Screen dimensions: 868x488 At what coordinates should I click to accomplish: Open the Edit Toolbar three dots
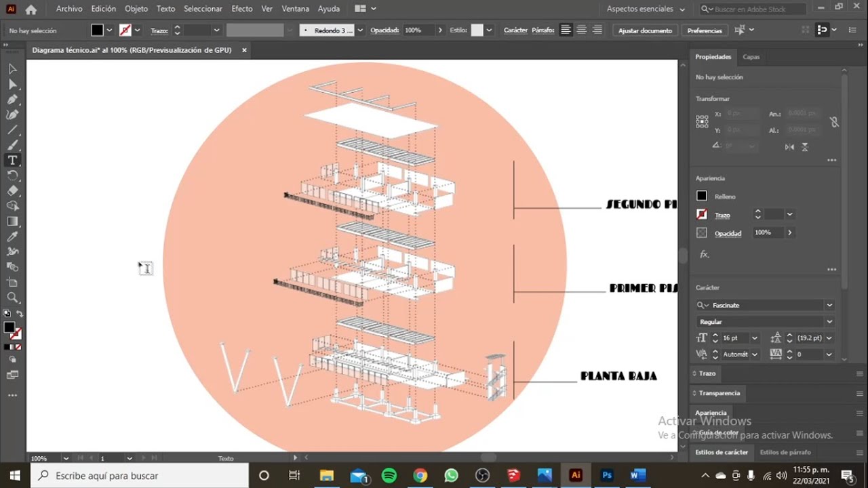(x=12, y=395)
